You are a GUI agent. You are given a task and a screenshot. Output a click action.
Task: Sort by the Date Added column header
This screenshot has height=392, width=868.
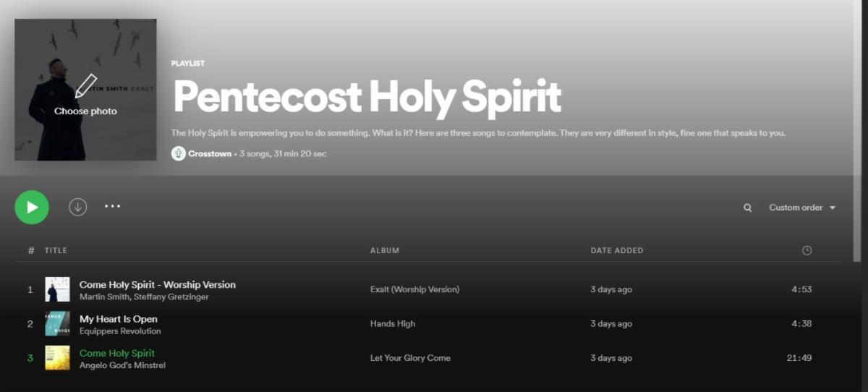(x=616, y=250)
